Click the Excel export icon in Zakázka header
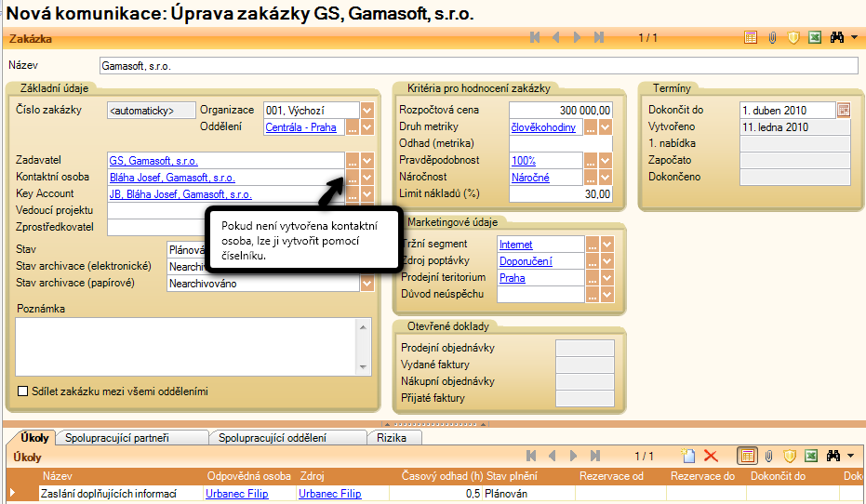Viewport: 866px width, 504px height. pyautogui.click(x=814, y=38)
